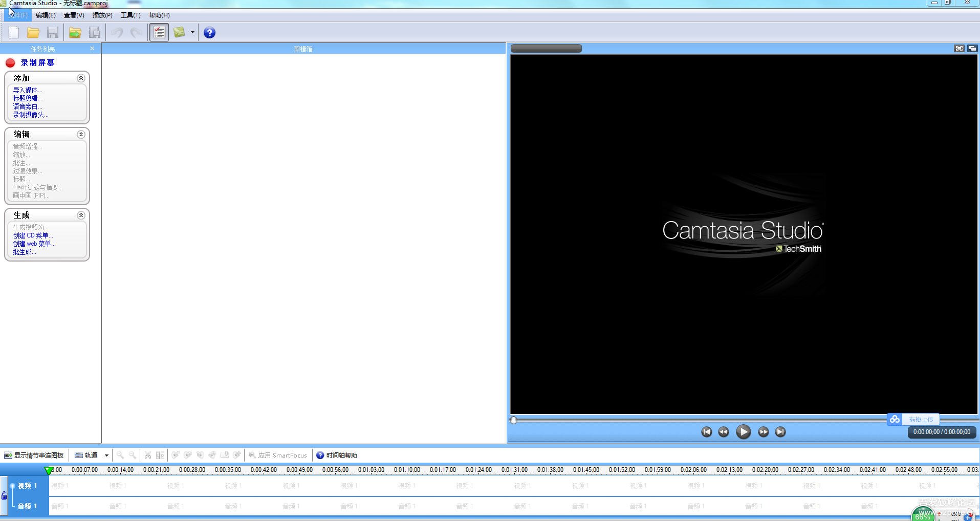Click the preview seek slider handle
The image size is (980, 521).
click(514, 420)
